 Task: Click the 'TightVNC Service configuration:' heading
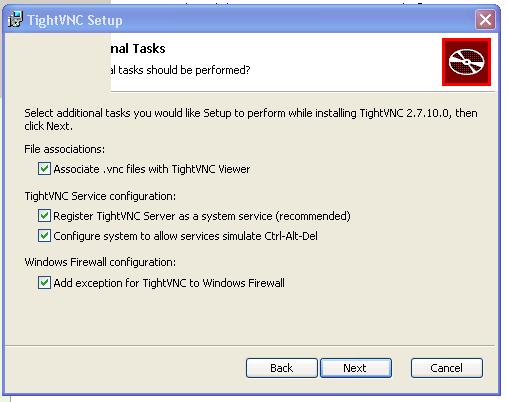[100, 196]
